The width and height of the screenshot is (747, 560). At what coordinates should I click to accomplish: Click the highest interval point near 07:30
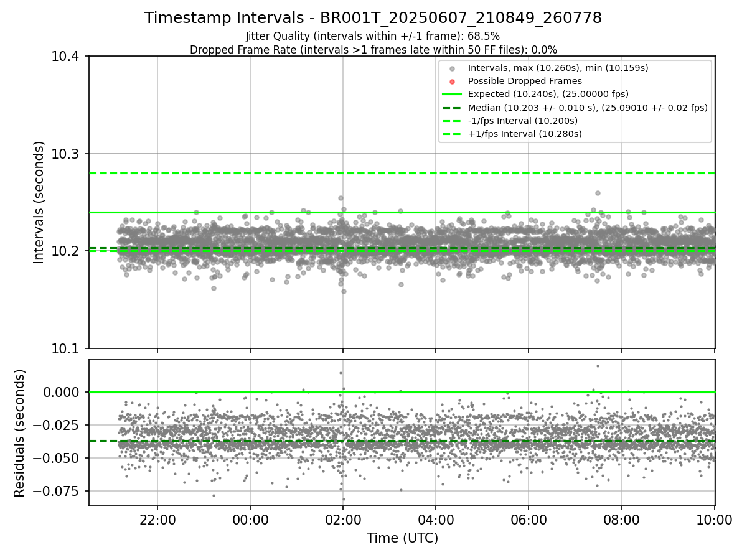click(x=598, y=193)
